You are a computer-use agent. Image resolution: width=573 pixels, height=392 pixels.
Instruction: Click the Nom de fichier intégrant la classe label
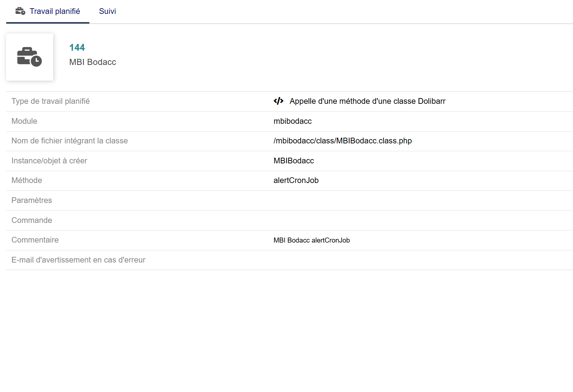(x=70, y=141)
